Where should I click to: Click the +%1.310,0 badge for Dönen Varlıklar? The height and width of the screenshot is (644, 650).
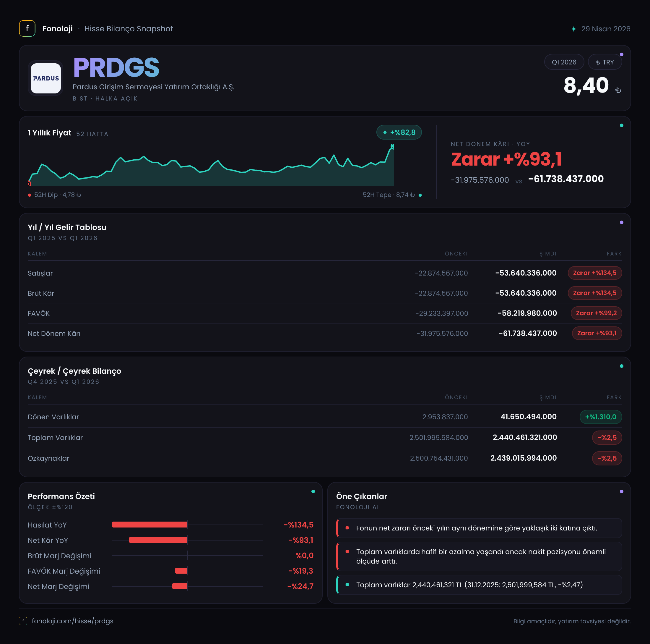pyautogui.click(x=601, y=417)
